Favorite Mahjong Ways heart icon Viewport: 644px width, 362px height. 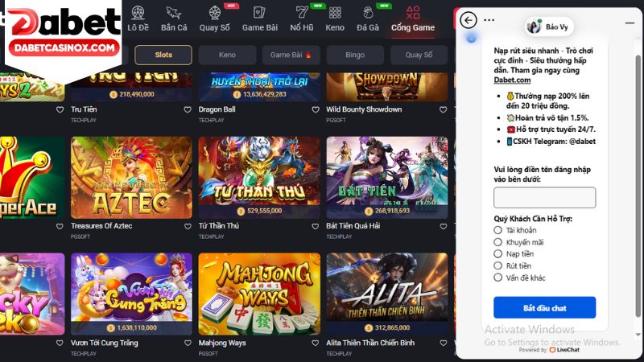(x=316, y=343)
